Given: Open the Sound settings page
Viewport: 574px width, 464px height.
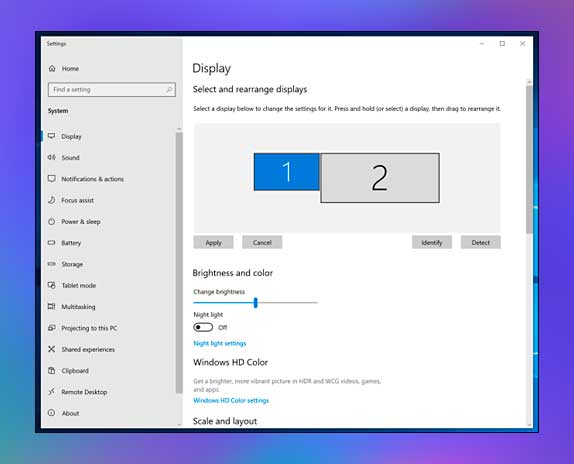Looking at the screenshot, I should click(x=70, y=158).
